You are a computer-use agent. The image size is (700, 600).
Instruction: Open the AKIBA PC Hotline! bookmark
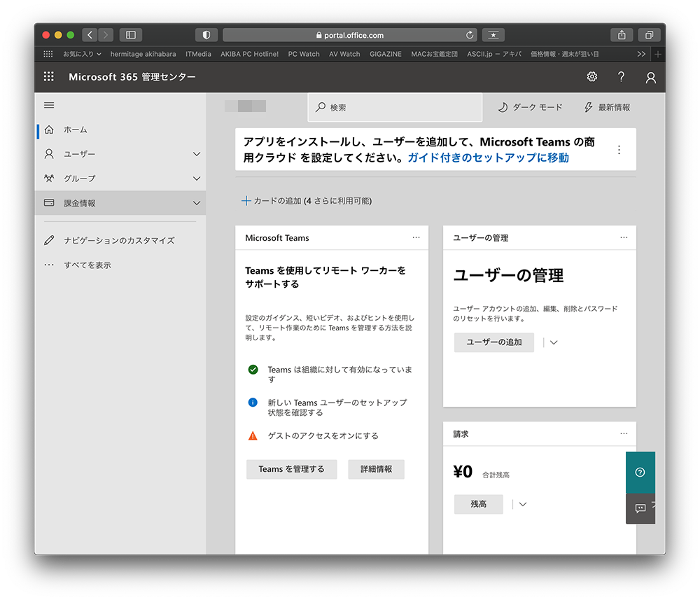[x=250, y=54]
